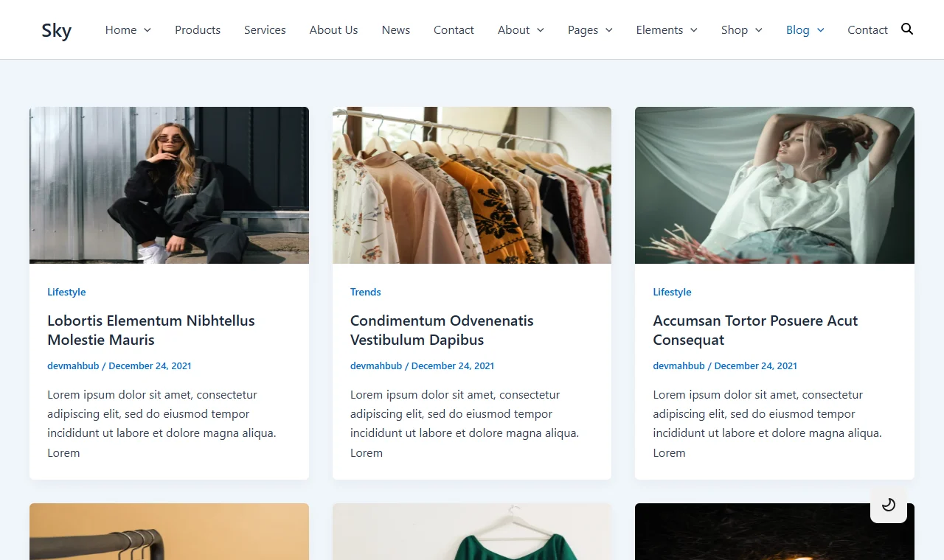Image resolution: width=944 pixels, height=560 pixels.
Task: Click the date on the Accumsan post
Action: [x=756, y=365]
